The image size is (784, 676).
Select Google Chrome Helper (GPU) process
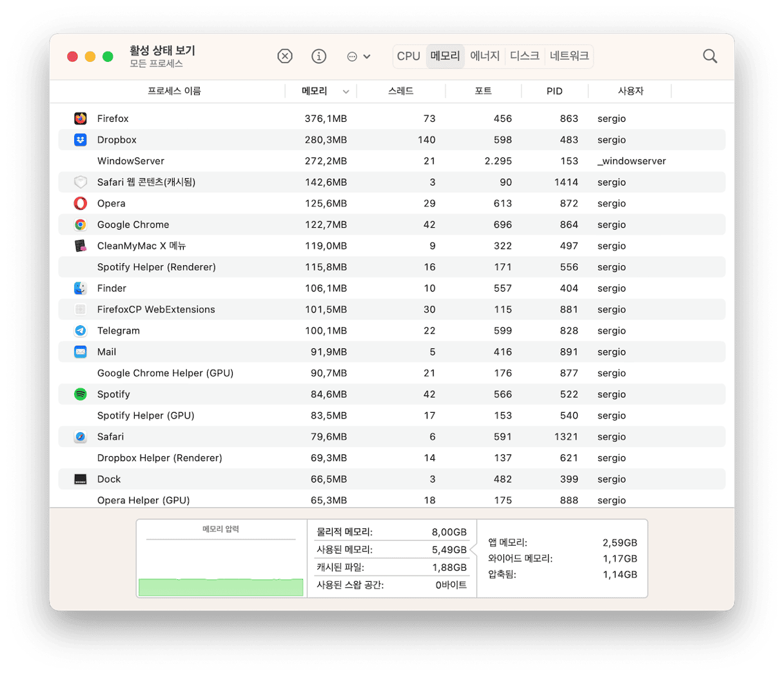point(165,373)
